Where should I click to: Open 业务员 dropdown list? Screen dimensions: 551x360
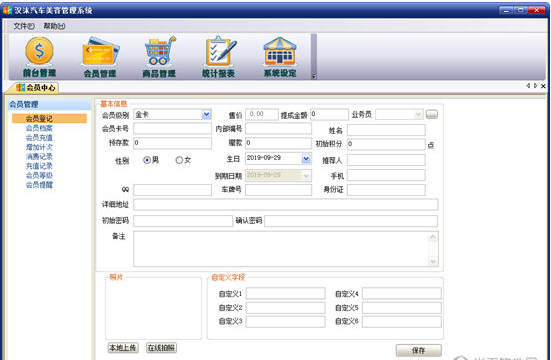coord(418,114)
